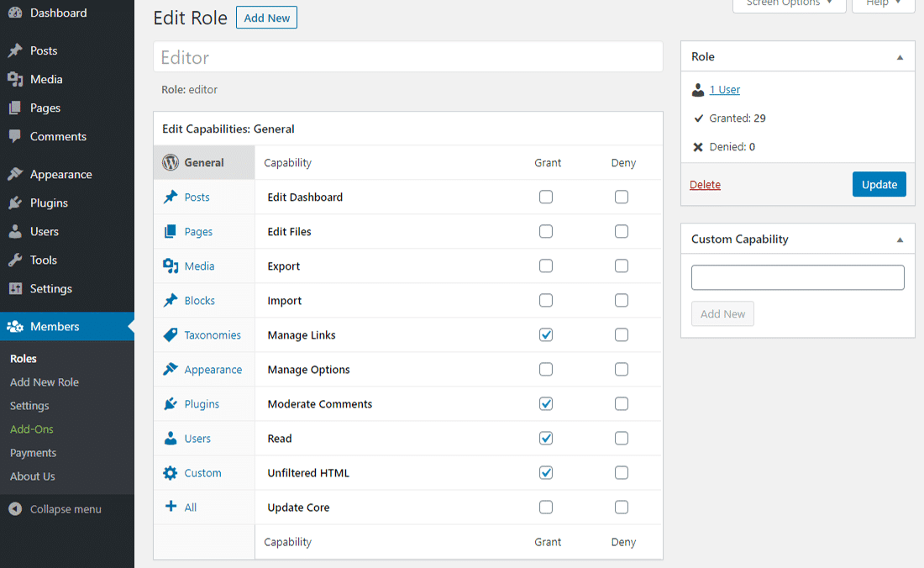Uncheck the Manage Links grant checkbox

[x=546, y=334]
